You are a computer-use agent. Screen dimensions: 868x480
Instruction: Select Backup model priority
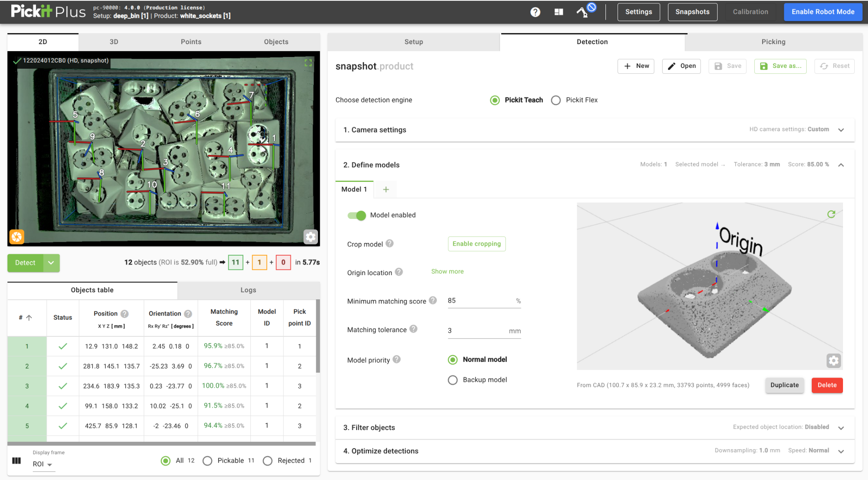point(453,380)
